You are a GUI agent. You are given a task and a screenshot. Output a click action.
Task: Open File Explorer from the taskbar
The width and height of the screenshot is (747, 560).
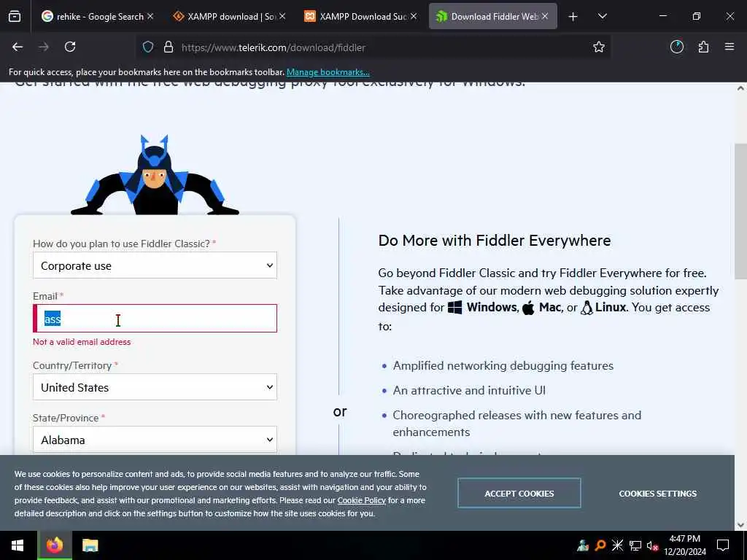pos(90,545)
